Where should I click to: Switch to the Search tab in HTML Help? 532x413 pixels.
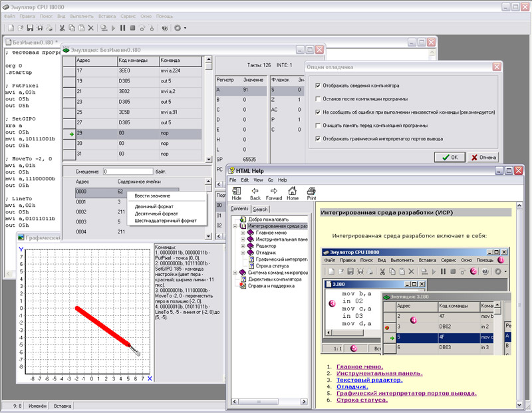point(260,209)
